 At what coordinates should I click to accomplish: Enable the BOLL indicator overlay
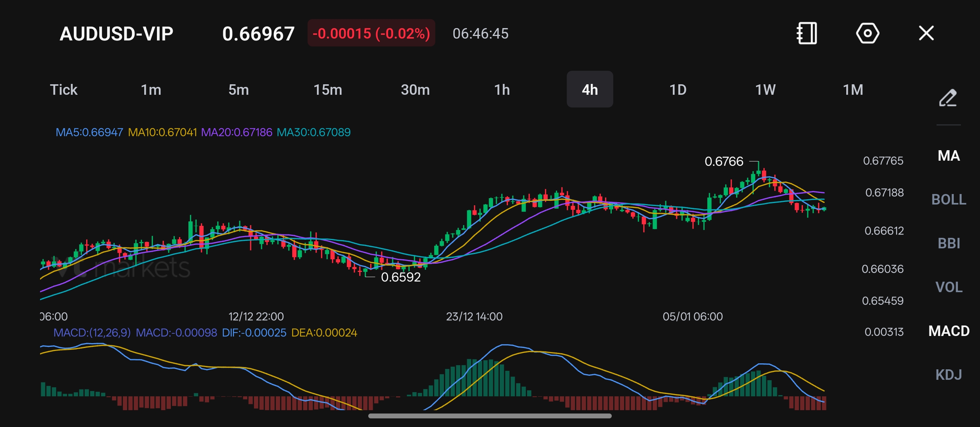click(x=949, y=200)
